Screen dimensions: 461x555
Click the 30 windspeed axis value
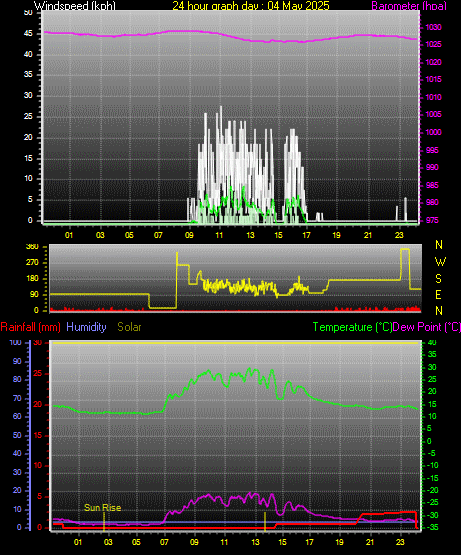(28, 95)
